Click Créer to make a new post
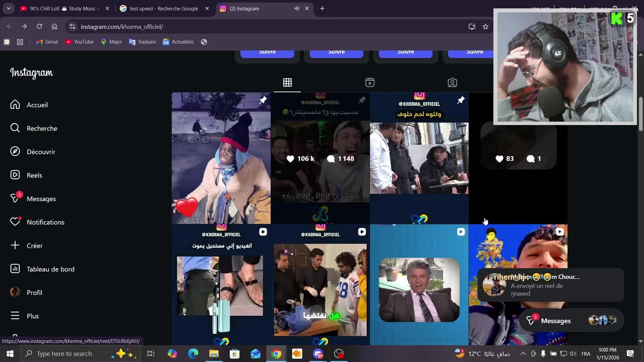The height and width of the screenshot is (362, 644). tap(27, 245)
